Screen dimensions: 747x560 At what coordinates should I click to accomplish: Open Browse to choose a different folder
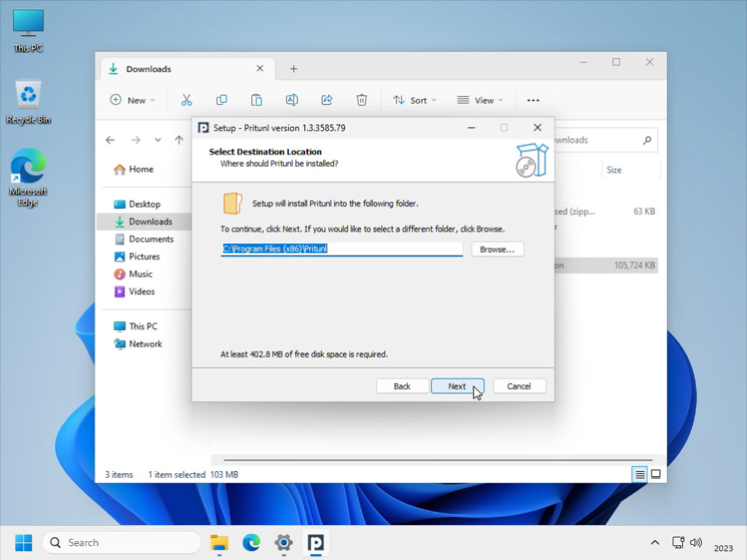[x=497, y=249]
